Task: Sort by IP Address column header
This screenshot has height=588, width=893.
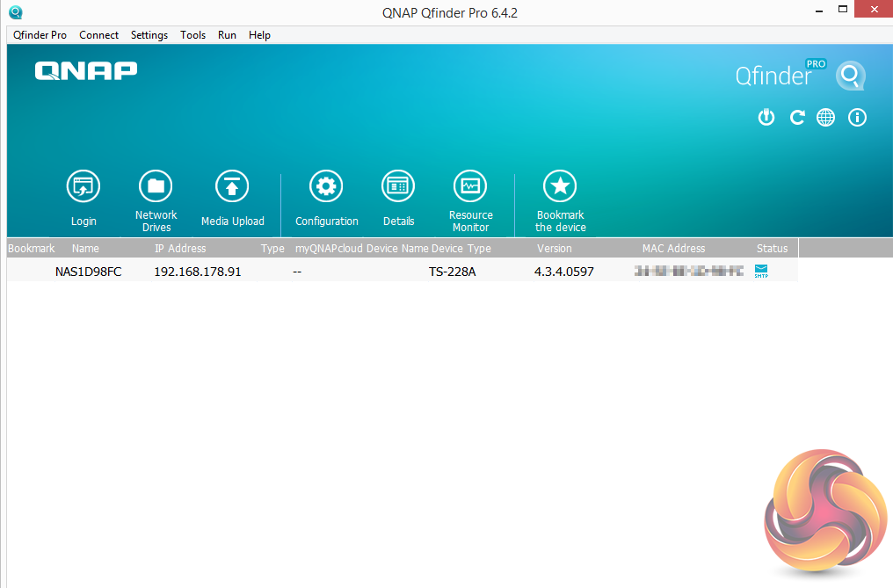Action: [180, 249]
